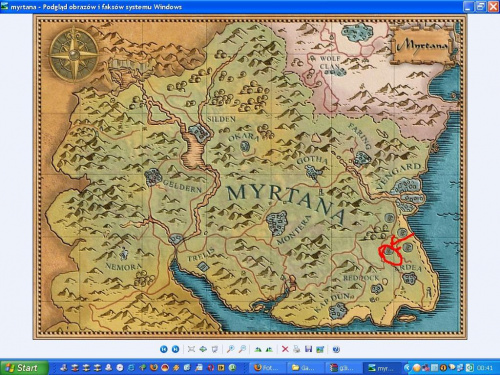The height and width of the screenshot is (375, 500).
Task: Rotate the image counterclockwise
Action: 269,349
